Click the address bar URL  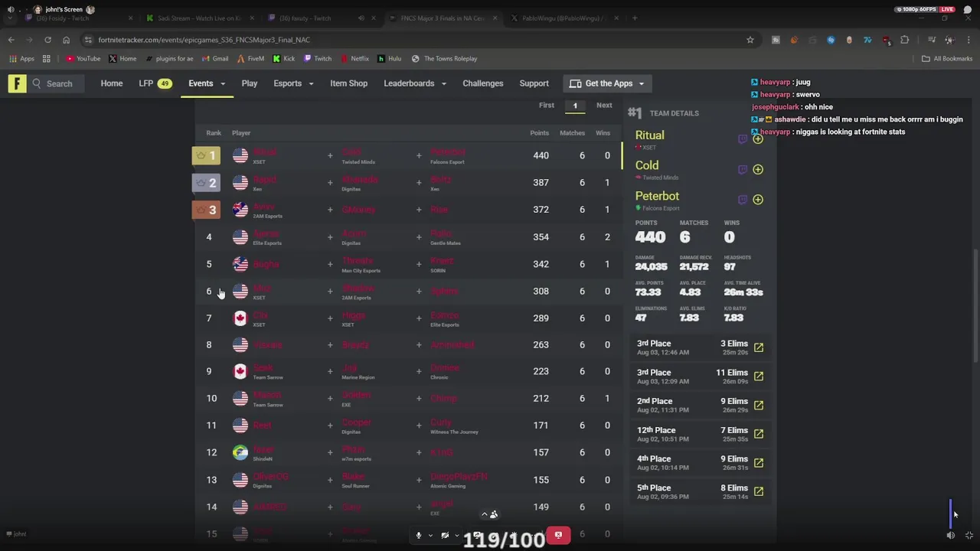204,40
